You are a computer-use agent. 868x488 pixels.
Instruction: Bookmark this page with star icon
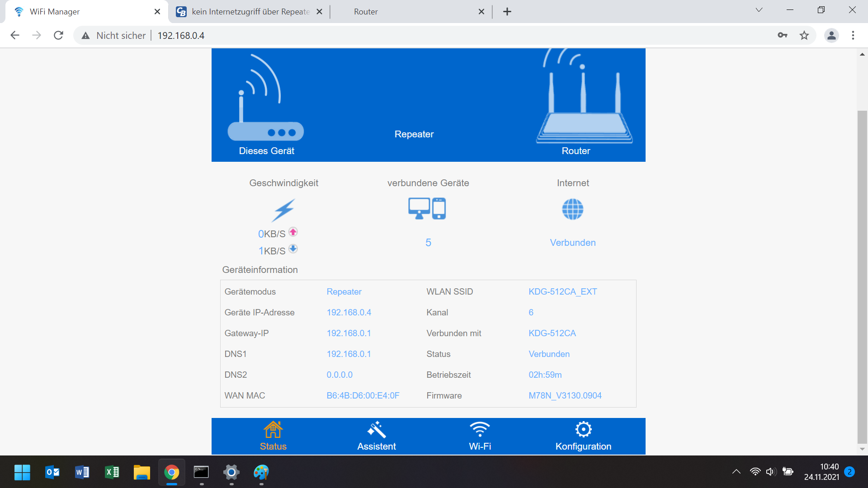(x=804, y=35)
